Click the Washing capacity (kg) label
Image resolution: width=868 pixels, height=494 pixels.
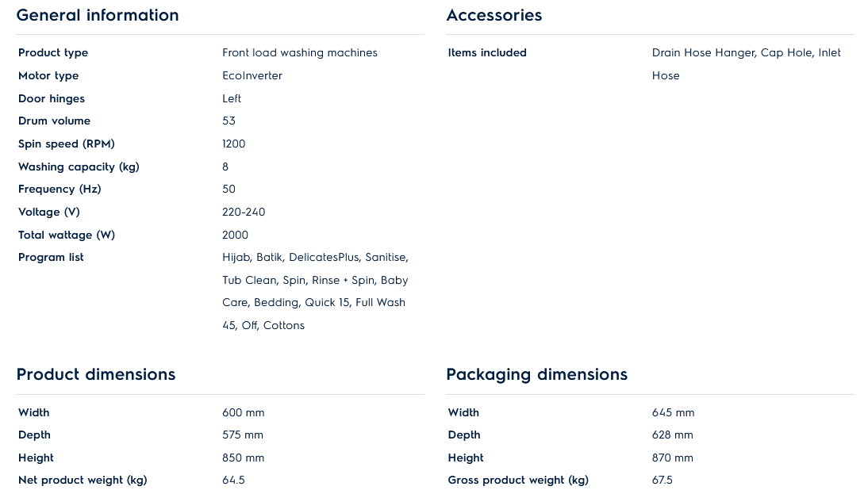point(79,167)
